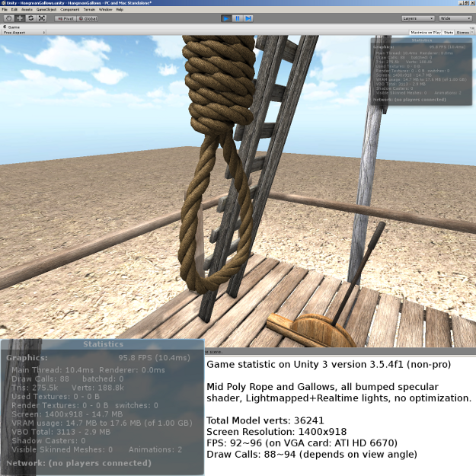Viewport: 476px width, 476px height.
Task: Select the Scale transform tool
Action: point(42,18)
